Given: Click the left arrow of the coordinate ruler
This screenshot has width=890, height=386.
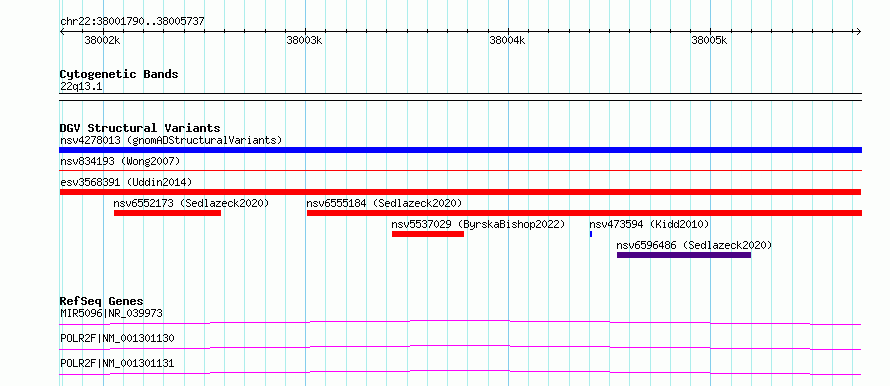Looking at the screenshot, I should 62,32.
